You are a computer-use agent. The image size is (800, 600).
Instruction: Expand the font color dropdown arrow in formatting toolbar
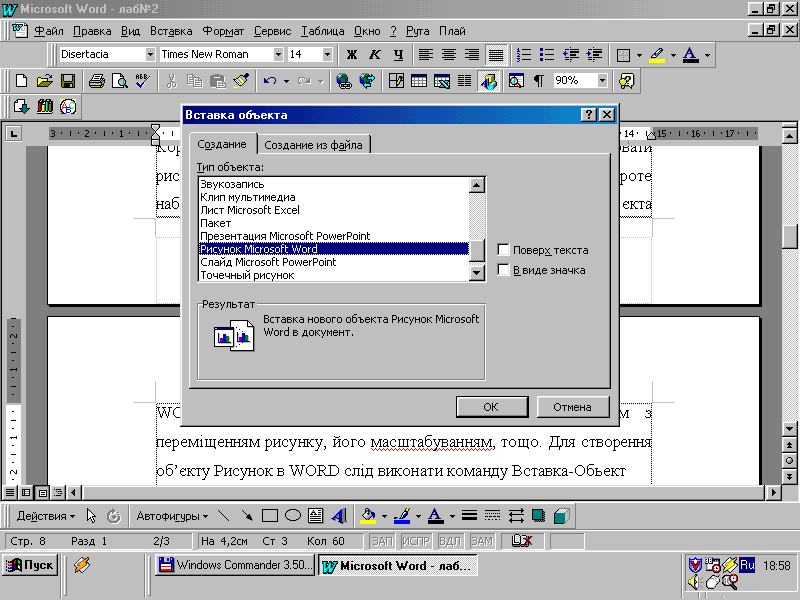[707, 55]
